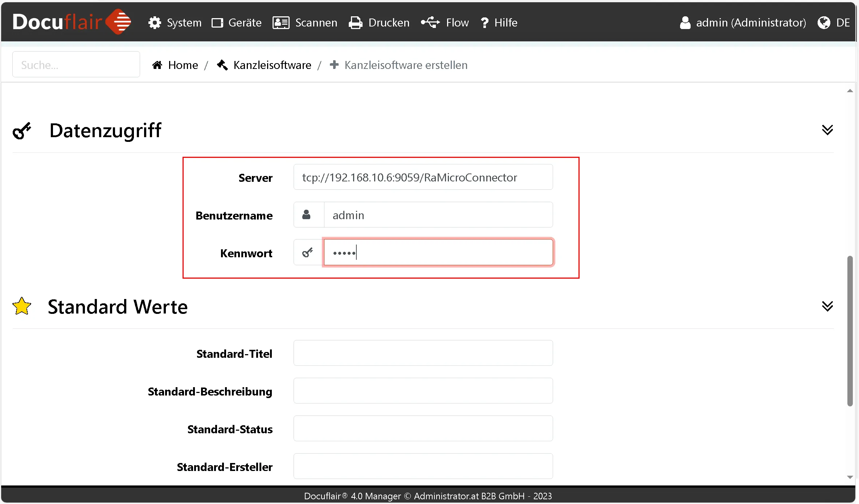Viewport: 859px width, 504px height.
Task: Click the Docuflair logo
Action: tap(72, 22)
